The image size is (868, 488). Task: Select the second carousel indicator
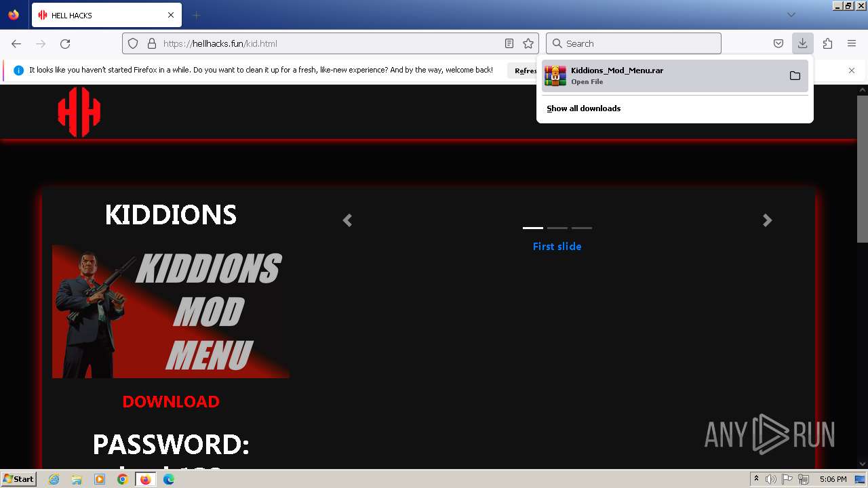[557, 228]
